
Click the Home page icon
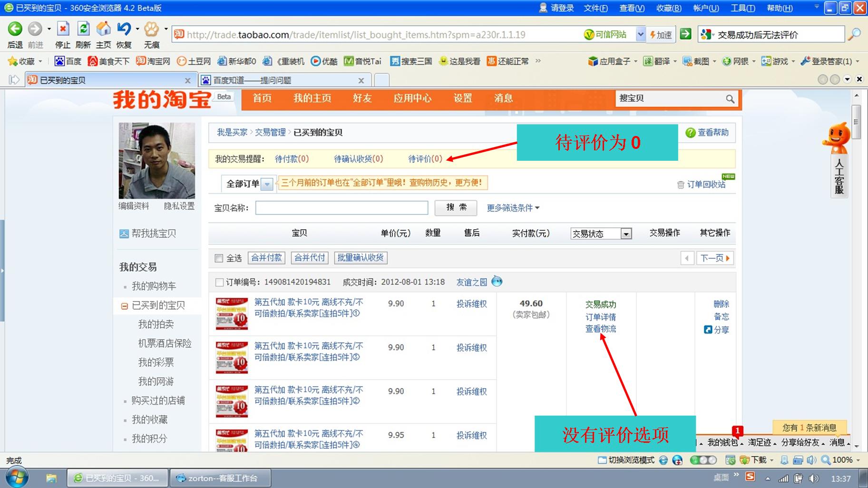click(x=103, y=29)
